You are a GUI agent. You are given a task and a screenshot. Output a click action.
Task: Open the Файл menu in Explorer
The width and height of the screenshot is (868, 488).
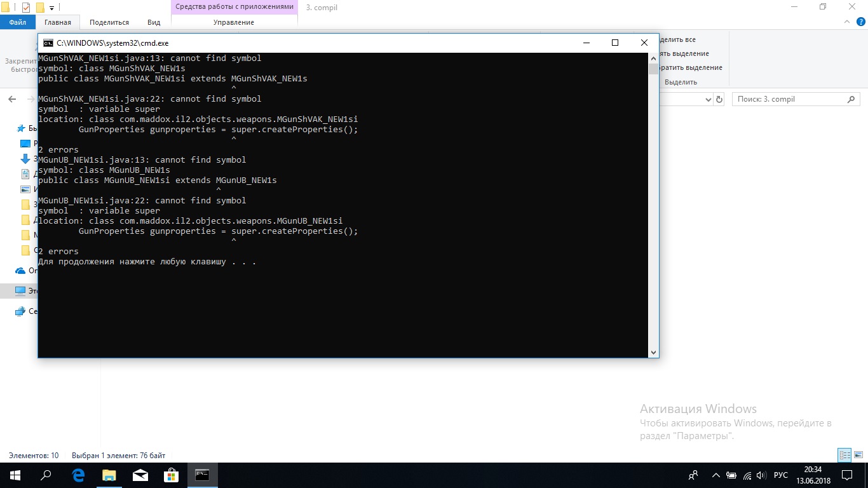click(18, 22)
